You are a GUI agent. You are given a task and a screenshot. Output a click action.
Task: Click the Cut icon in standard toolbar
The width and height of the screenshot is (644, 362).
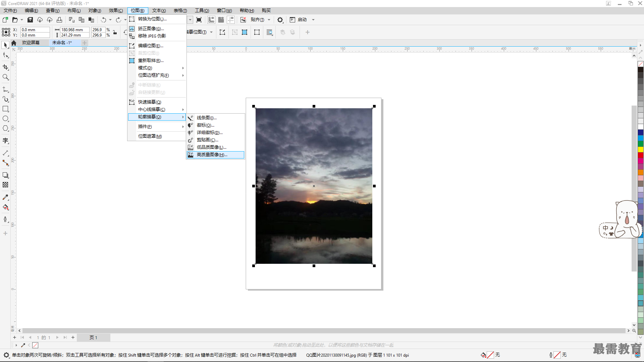tap(71, 20)
